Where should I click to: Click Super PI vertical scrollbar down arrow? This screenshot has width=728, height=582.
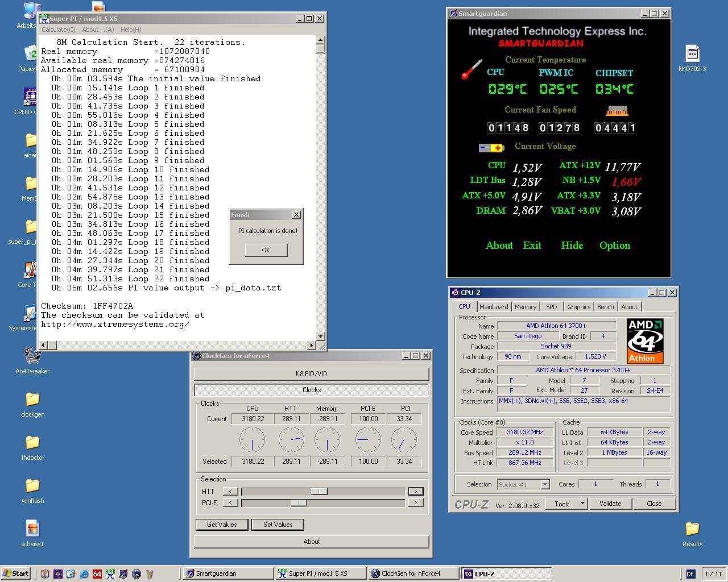click(x=320, y=336)
